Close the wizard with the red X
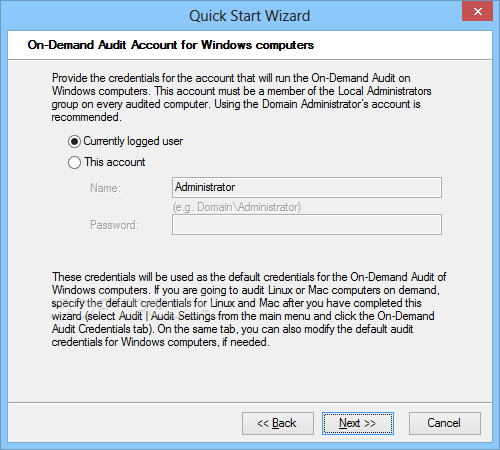Screen dimensions: 500x450 [477, 11]
